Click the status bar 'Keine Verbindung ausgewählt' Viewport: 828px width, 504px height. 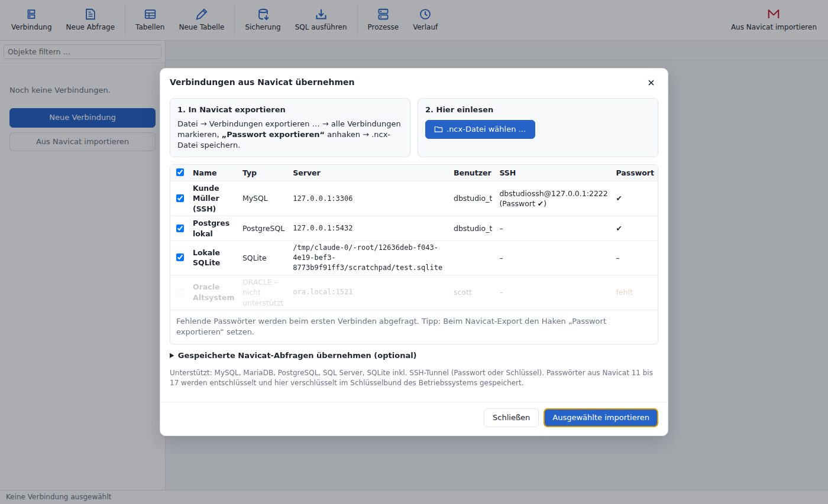pyautogui.click(x=59, y=497)
